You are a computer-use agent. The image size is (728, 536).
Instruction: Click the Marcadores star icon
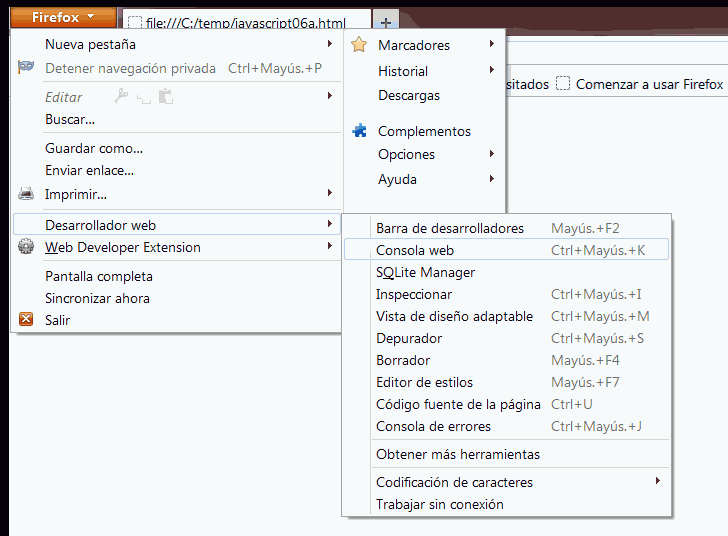click(359, 45)
